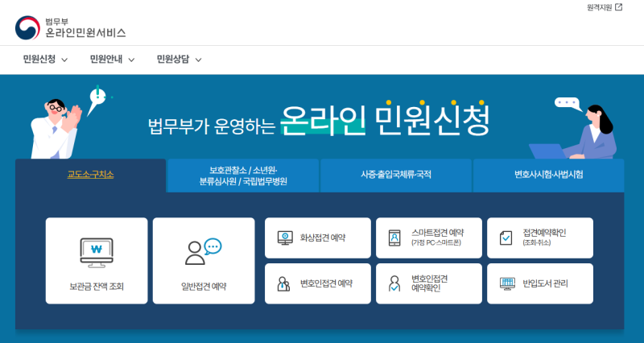Screen dimensions: 644x343
Task: Select the 교도소·구치소 tab
Action: [90, 176]
